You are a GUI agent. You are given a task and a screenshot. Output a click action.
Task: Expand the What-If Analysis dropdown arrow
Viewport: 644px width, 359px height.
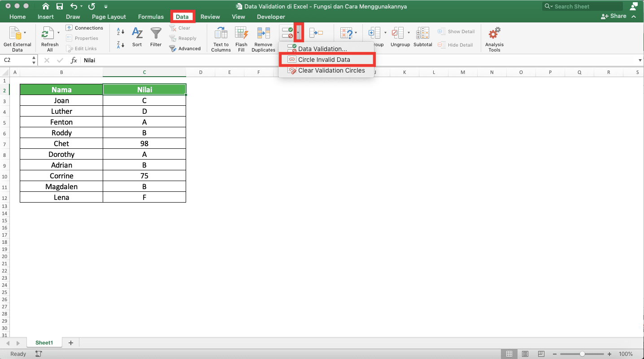[356, 33]
